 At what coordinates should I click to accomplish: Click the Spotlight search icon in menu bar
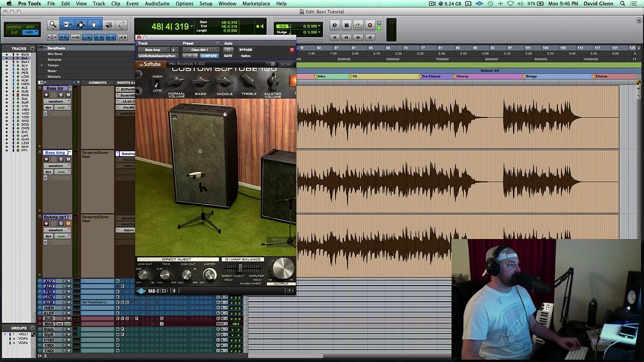pyautogui.click(x=622, y=4)
